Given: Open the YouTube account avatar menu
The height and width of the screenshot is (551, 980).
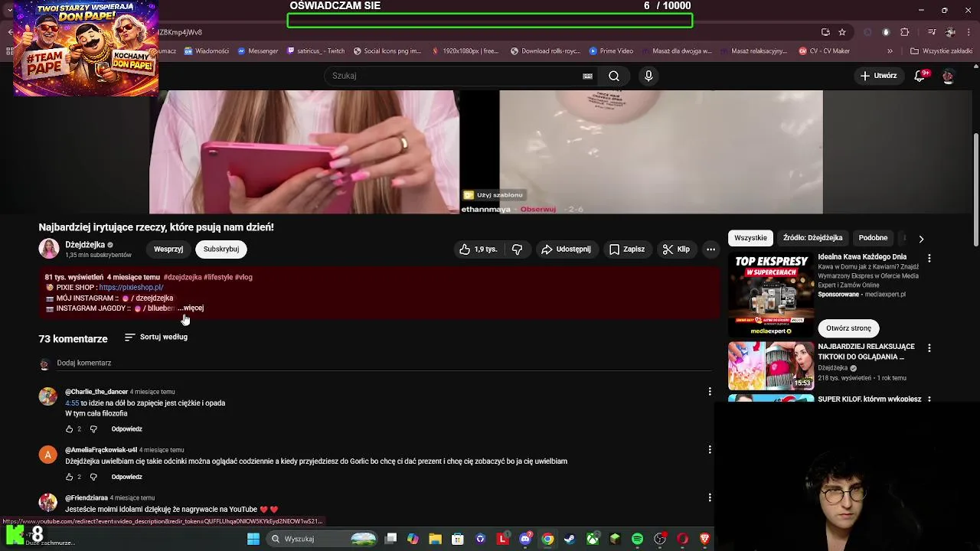Looking at the screenshot, I should point(948,76).
